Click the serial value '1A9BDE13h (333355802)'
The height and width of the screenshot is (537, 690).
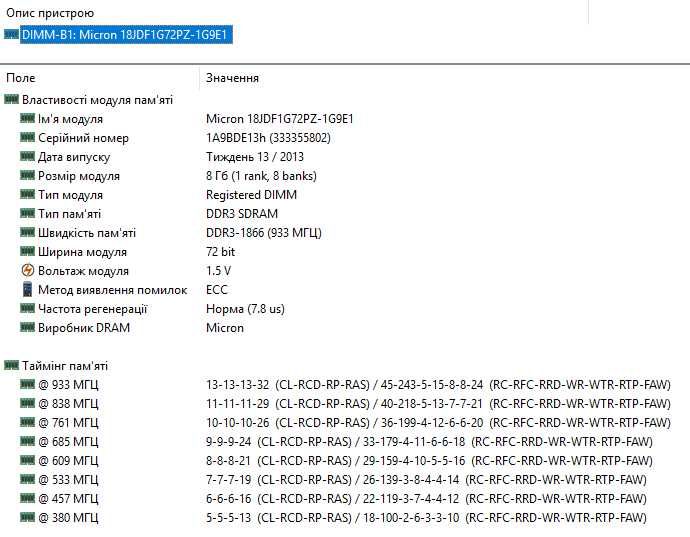click(x=268, y=138)
